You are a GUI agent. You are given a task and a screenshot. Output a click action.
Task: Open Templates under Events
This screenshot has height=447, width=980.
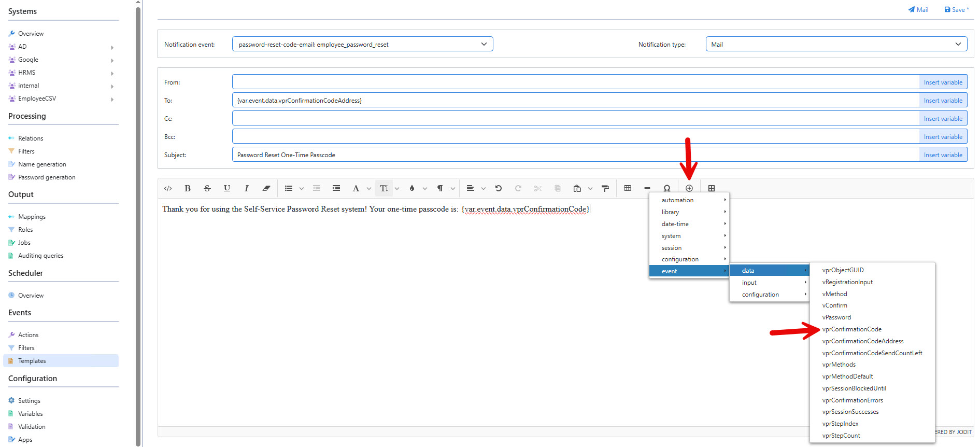click(61, 361)
